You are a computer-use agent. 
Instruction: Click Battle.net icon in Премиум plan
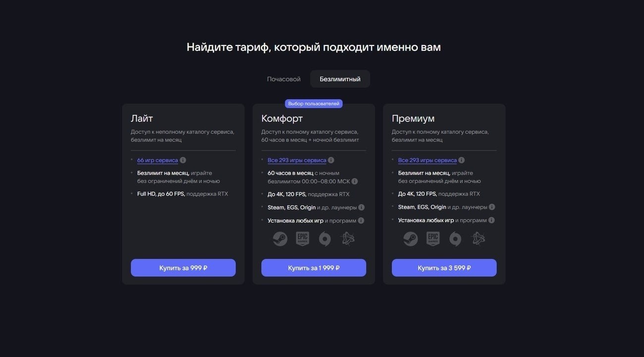478,239
